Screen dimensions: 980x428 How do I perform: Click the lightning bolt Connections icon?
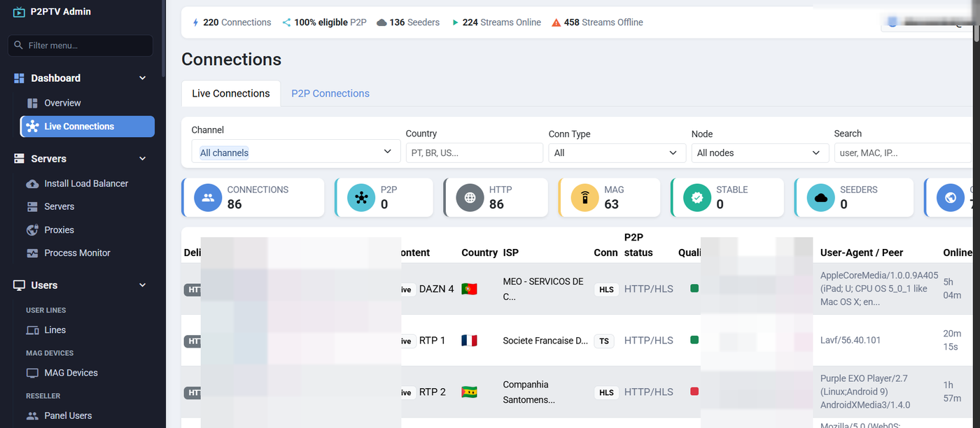(x=195, y=22)
